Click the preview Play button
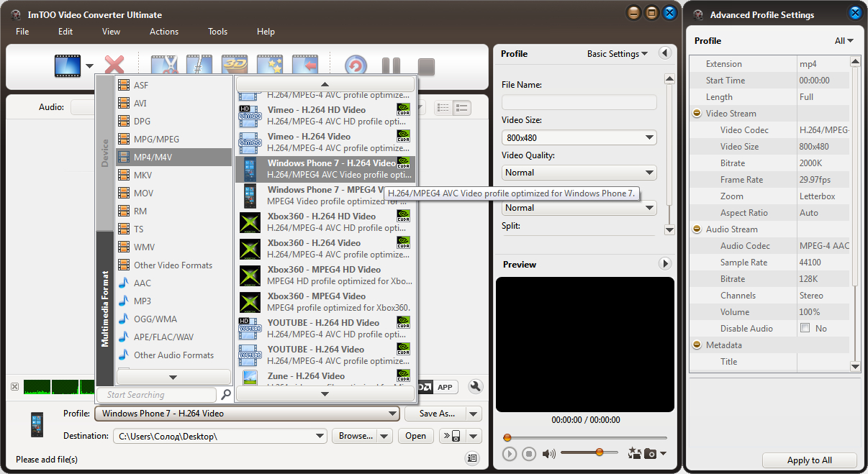The width and height of the screenshot is (868, 474). pos(510,454)
